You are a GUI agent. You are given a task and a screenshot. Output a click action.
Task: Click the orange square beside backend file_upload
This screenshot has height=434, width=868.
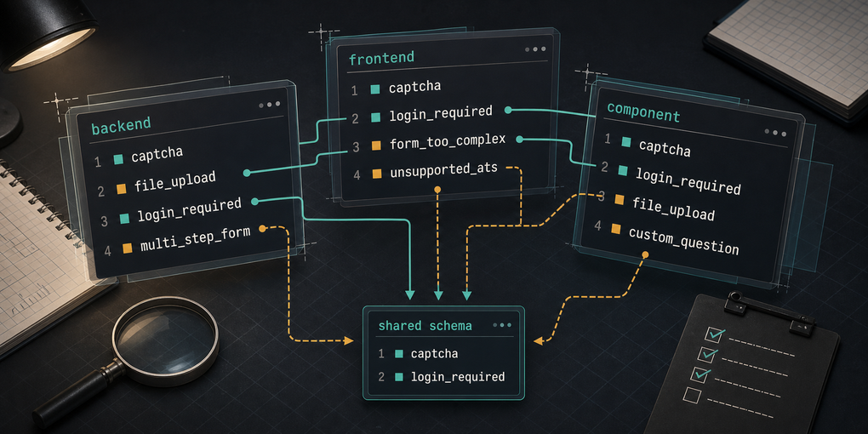[121, 189]
